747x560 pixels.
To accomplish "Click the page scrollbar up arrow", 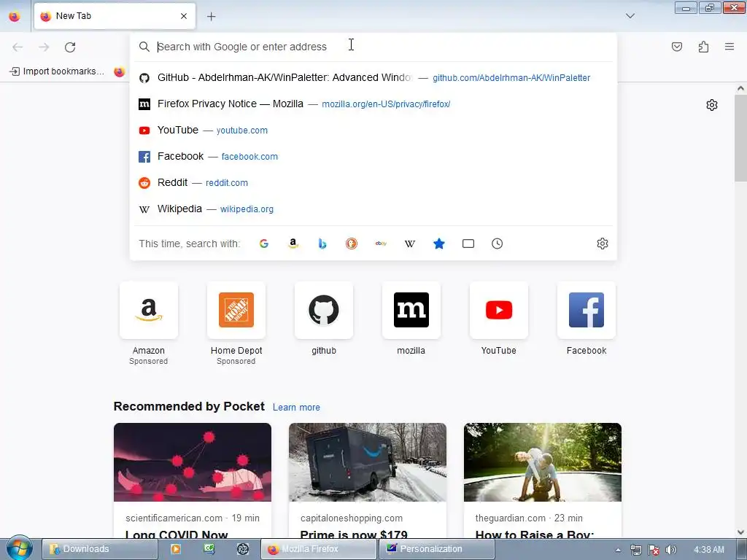I will (x=740, y=88).
